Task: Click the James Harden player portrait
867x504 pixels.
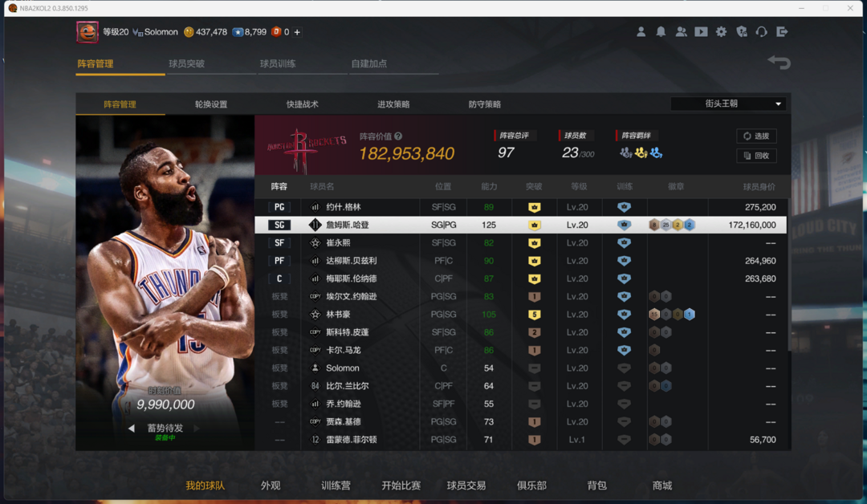Action: [165, 265]
